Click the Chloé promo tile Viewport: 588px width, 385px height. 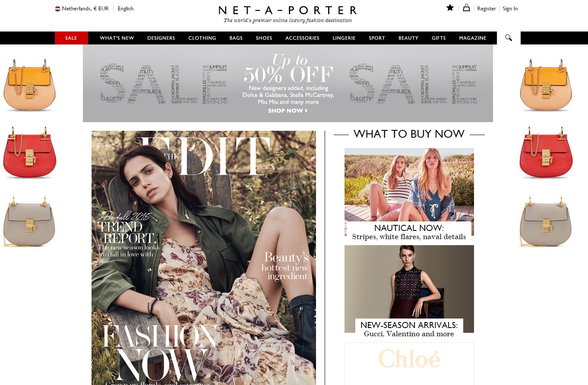(409, 363)
